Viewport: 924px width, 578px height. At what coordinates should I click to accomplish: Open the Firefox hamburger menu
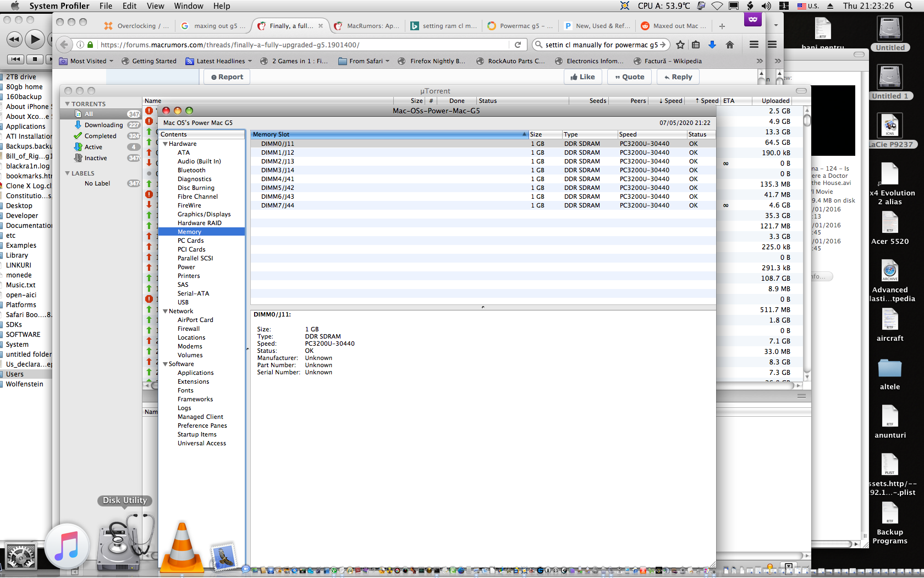pos(754,45)
